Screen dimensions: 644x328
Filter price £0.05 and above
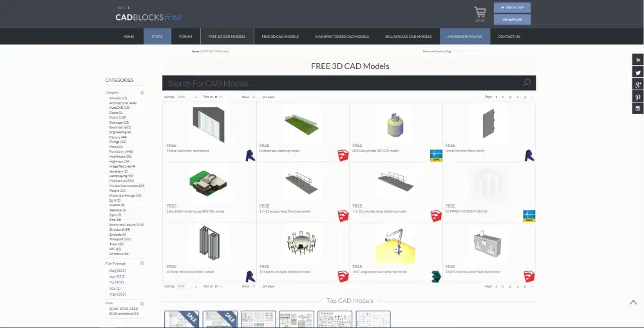(x=124, y=314)
